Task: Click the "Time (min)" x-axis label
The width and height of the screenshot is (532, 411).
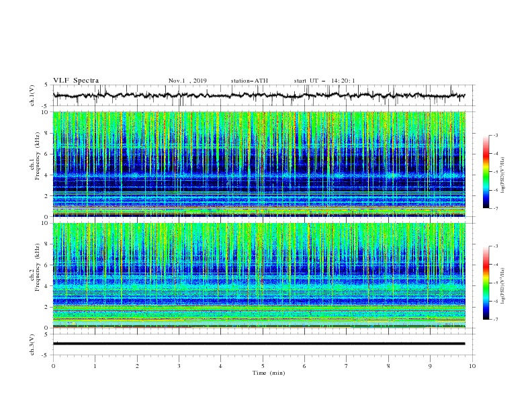Action: click(269, 373)
